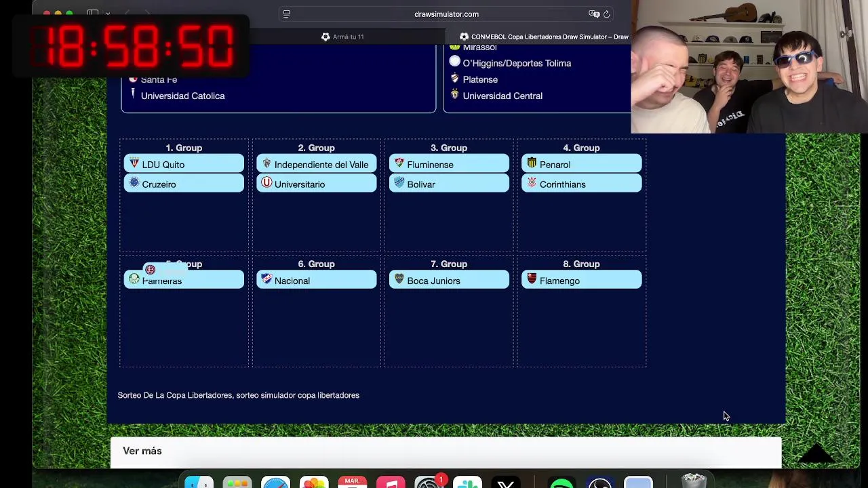Image resolution: width=868 pixels, height=488 pixels.
Task: Open Calendar from the dock
Action: [353, 483]
